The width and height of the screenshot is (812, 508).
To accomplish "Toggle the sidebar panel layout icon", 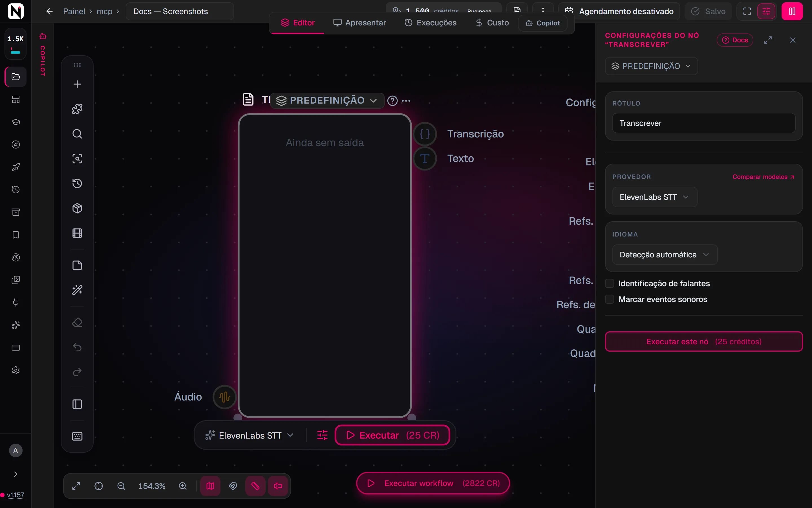I will 77,404.
